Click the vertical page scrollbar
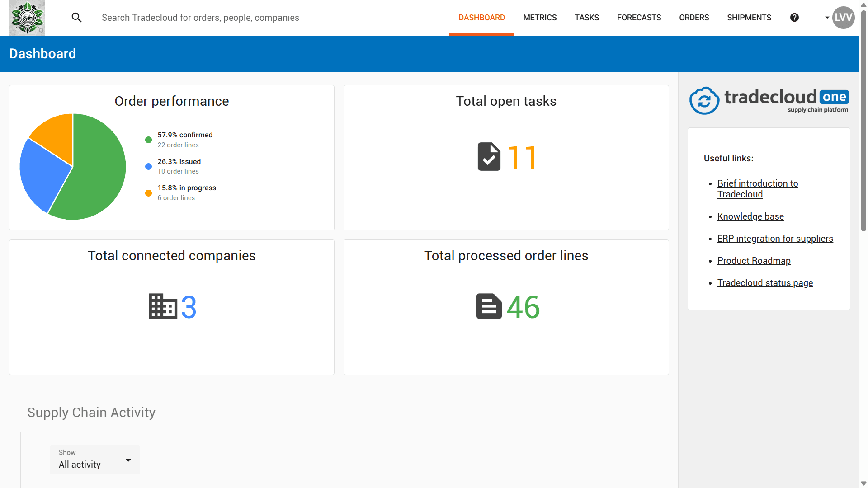The height and width of the screenshot is (488, 868). pyautogui.click(x=863, y=120)
